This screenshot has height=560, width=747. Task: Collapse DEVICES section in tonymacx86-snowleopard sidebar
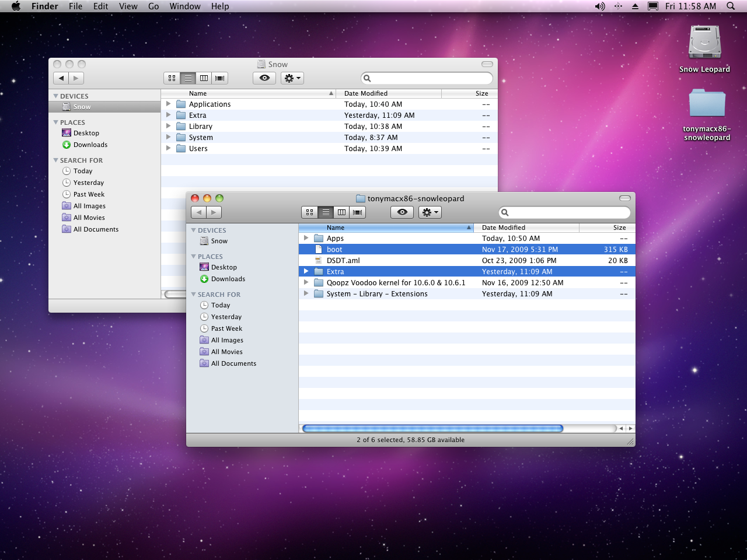(194, 230)
